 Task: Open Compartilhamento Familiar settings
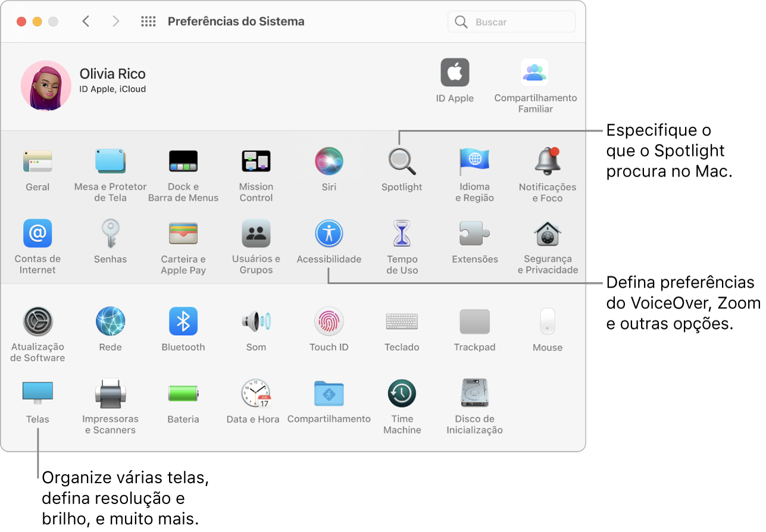tap(535, 73)
